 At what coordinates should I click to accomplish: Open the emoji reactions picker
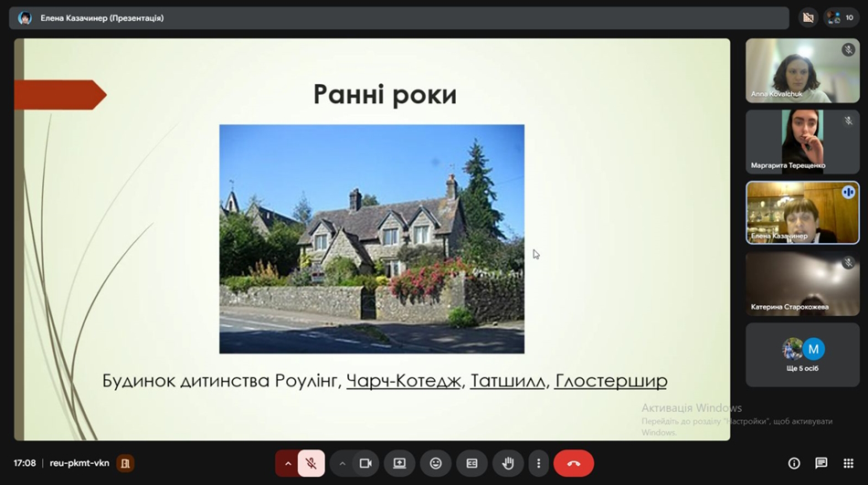pos(436,463)
